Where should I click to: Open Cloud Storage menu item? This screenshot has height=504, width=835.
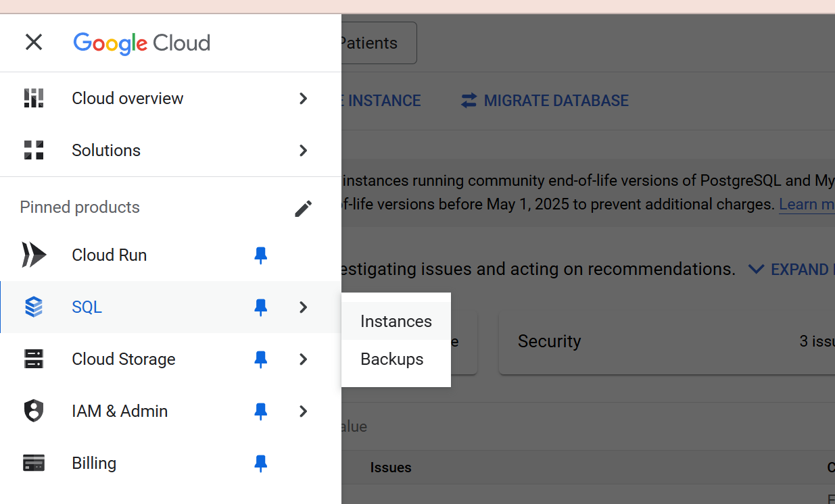pos(170,359)
